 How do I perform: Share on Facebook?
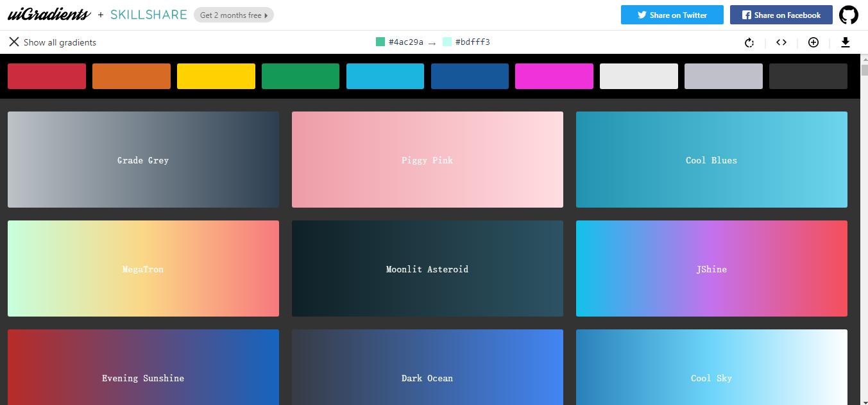781,15
